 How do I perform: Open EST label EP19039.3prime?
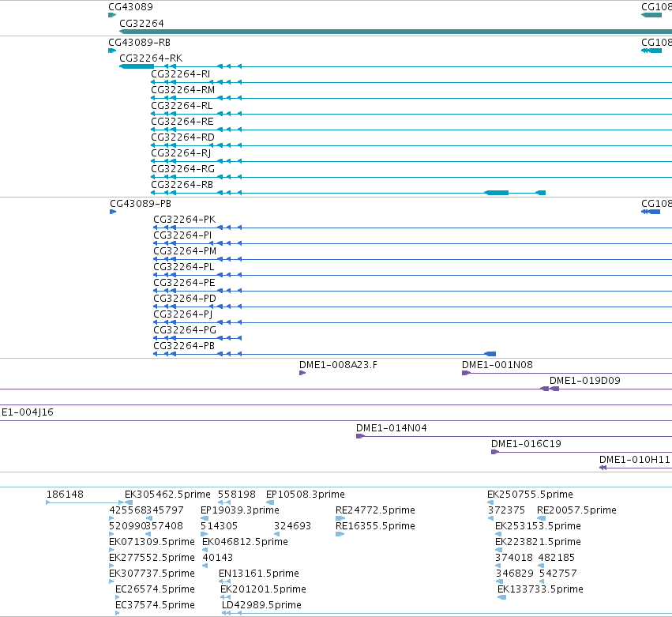240,510
